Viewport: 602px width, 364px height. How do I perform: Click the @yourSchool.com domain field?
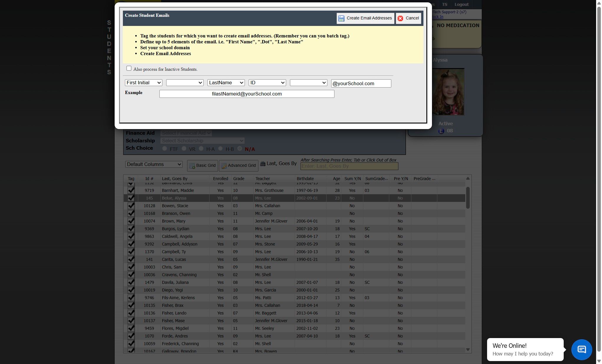pyautogui.click(x=361, y=83)
